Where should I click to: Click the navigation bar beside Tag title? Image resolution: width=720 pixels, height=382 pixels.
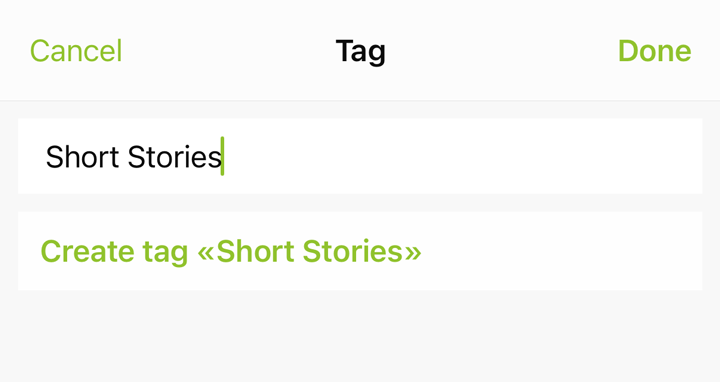(501, 51)
